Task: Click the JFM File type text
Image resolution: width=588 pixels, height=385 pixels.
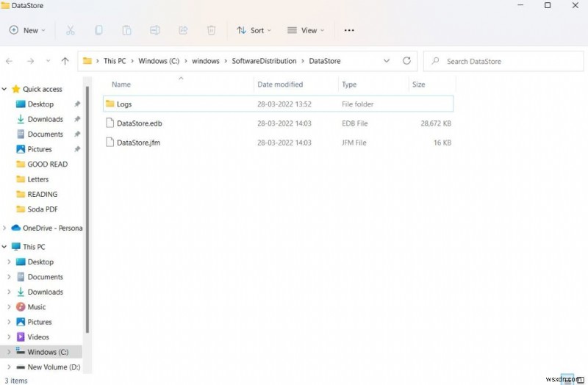Action: pos(354,143)
